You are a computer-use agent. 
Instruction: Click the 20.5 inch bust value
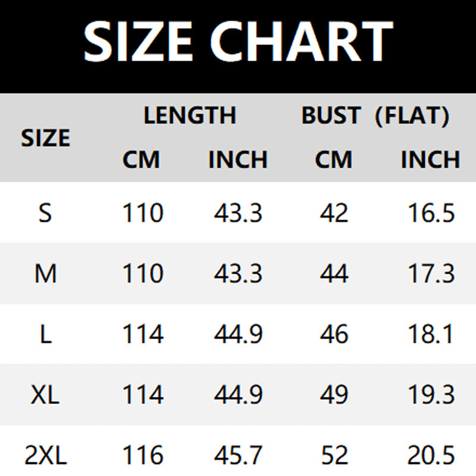click(x=431, y=456)
